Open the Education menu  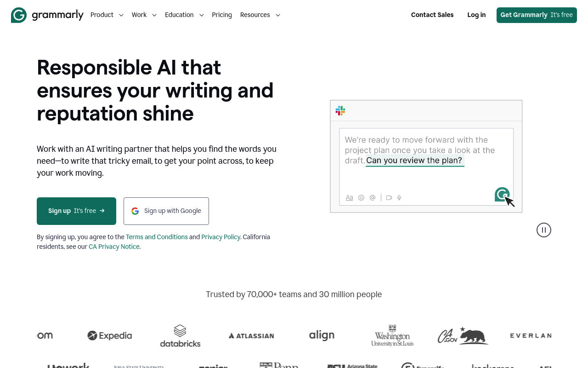tap(184, 15)
